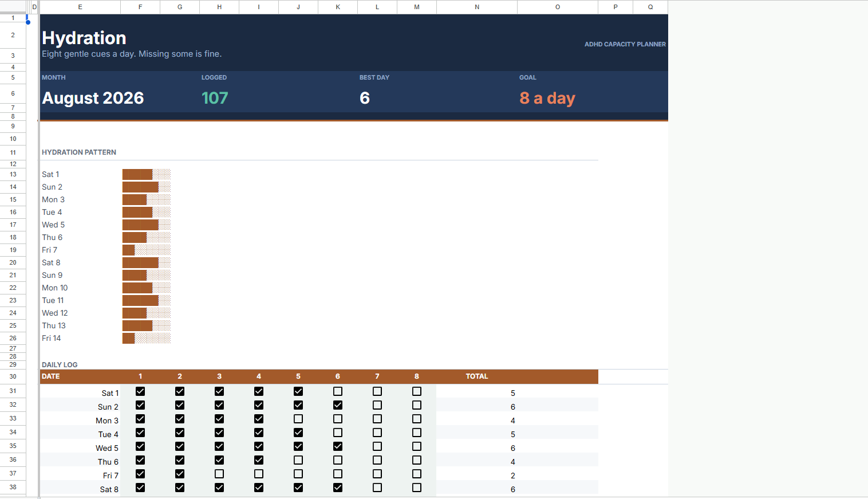This screenshot has height=499, width=868.
Task: Select column Q header
Action: click(650, 7)
